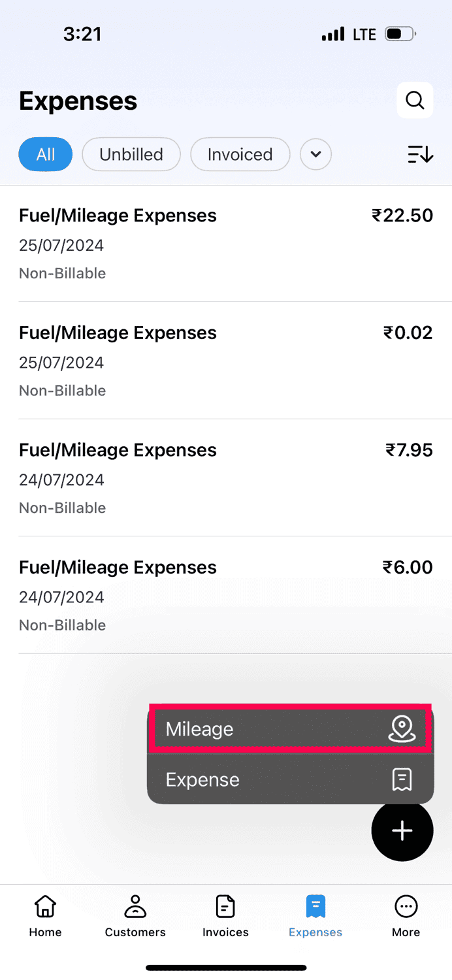Tap the sort icon near the filter chips
The height and width of the screenshot is (980, 452).
[420, 154]
